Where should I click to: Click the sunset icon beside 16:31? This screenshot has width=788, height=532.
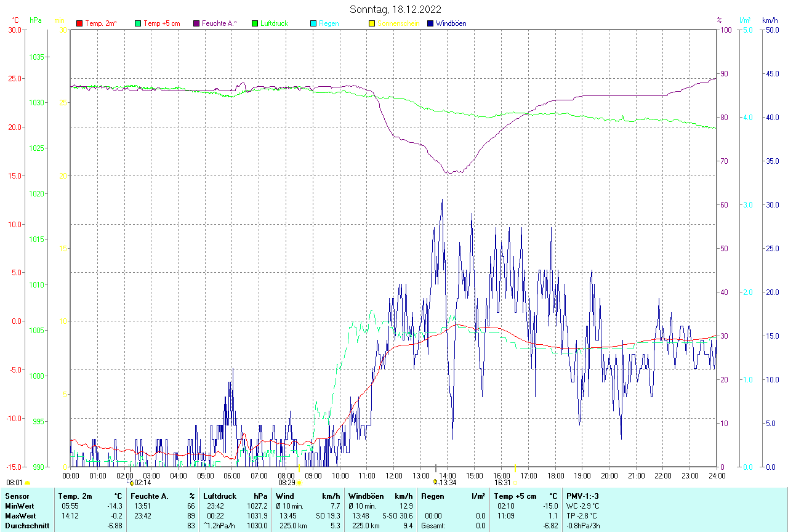click(515, 483)
